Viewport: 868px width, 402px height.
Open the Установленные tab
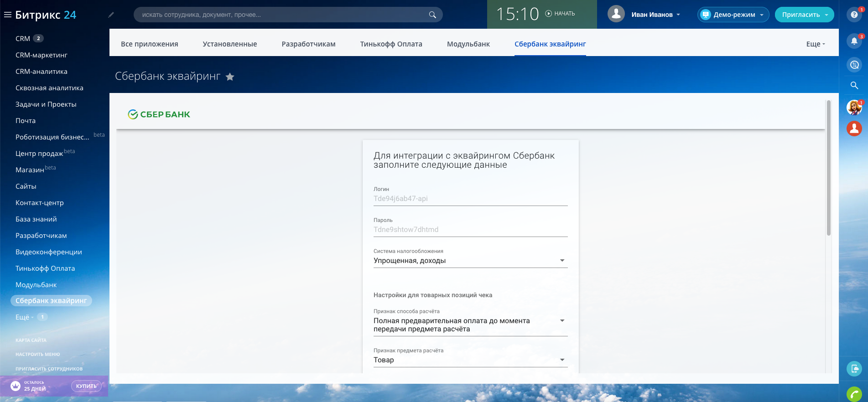pos(229,44)
